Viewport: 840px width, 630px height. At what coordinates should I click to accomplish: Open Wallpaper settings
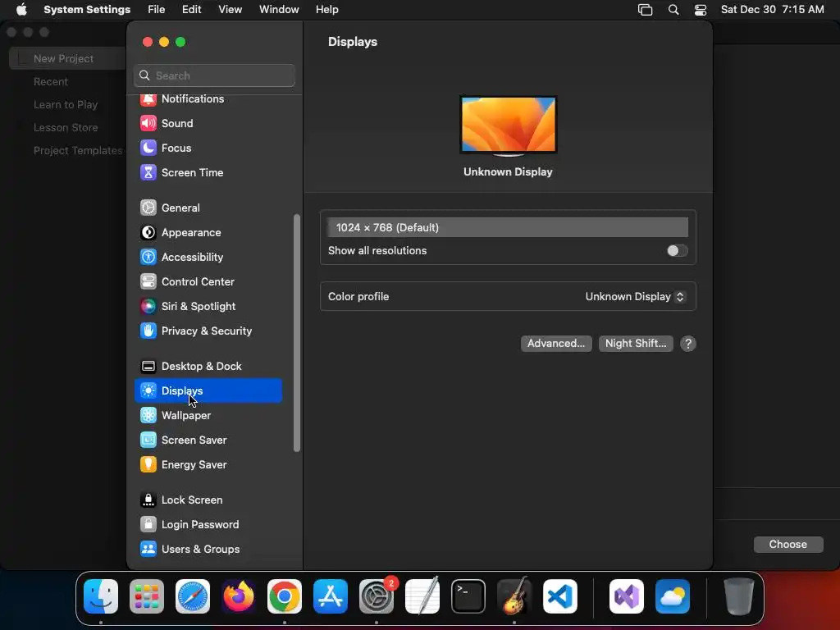point(208,416)
